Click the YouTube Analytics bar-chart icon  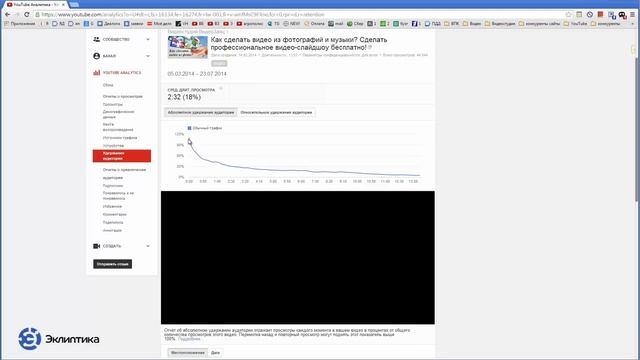tap(96, 73)
